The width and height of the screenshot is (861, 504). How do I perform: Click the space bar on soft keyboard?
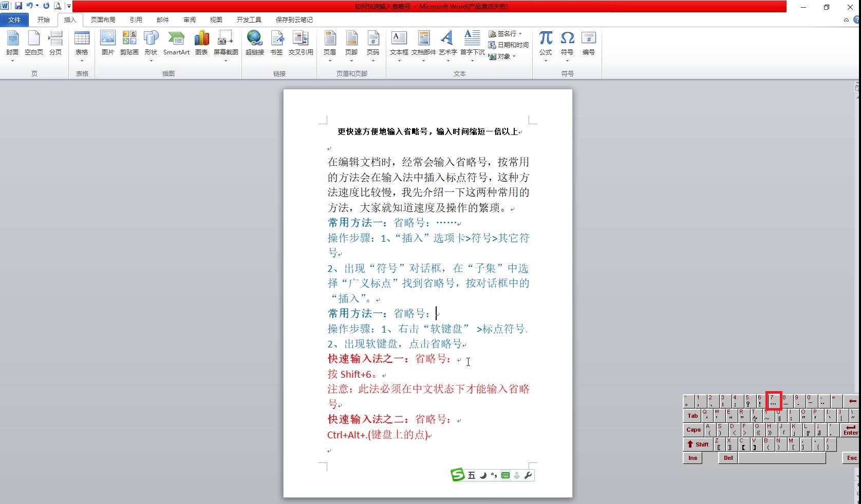pyautogui.click(x=782, y=458)
